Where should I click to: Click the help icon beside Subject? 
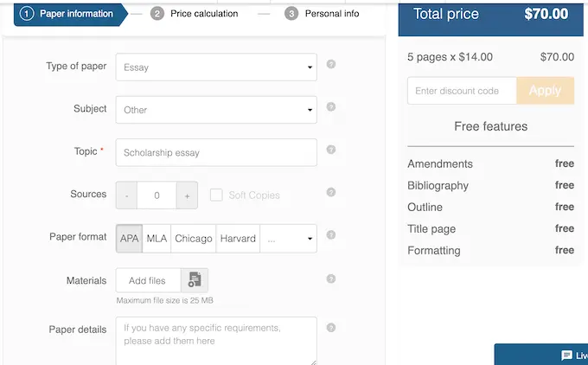(x=331, y=107)
